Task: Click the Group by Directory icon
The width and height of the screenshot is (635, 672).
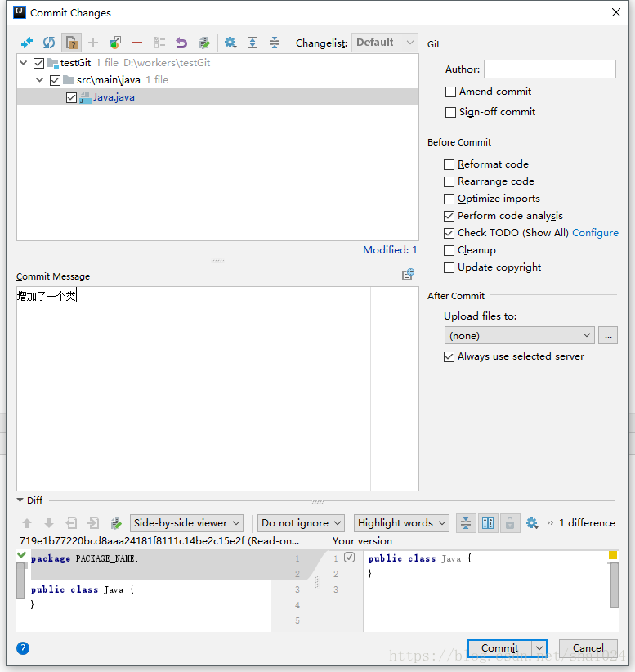Action: (159, 43)
